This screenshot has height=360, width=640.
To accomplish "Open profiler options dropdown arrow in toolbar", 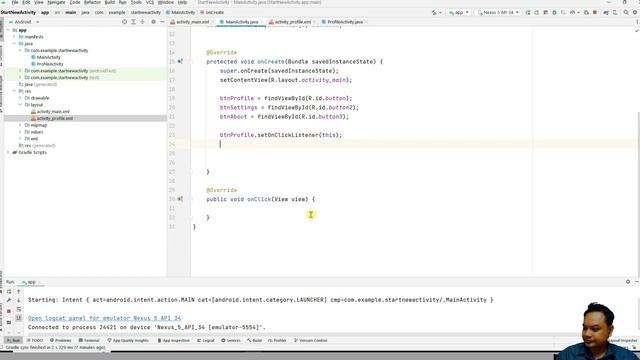I will coord(579,13).
